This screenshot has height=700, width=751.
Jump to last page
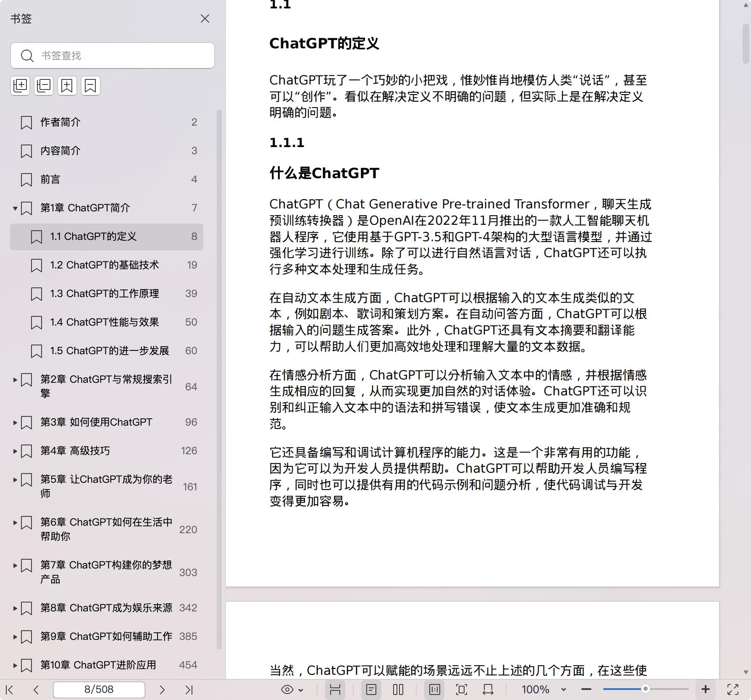[x=189, y=689]
